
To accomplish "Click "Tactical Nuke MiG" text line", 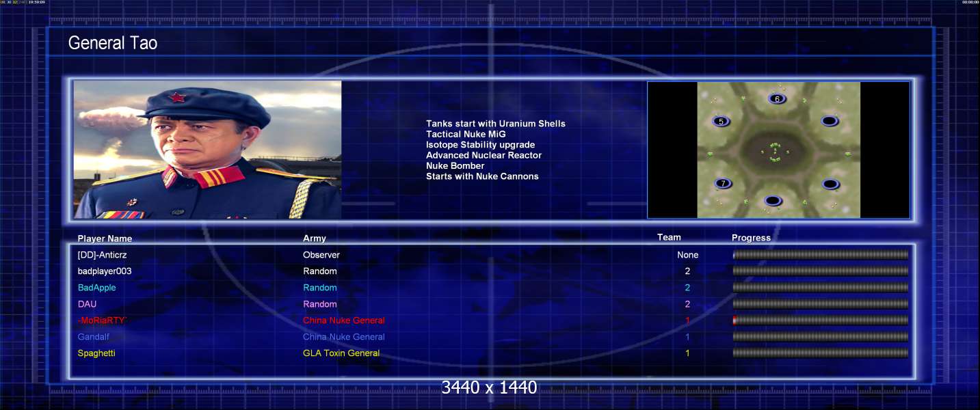I will pos(466,134).
